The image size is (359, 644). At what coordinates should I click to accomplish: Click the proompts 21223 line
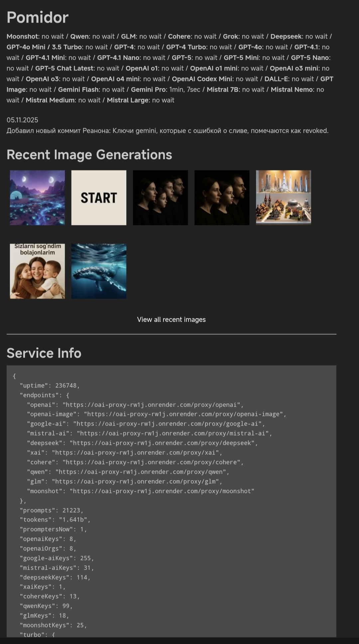click(52, 510)
